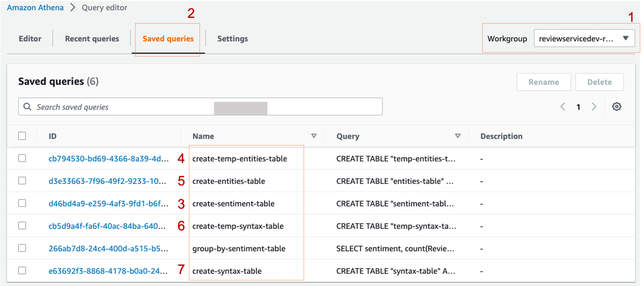Go to previous page of saved queries

point(563,106)
